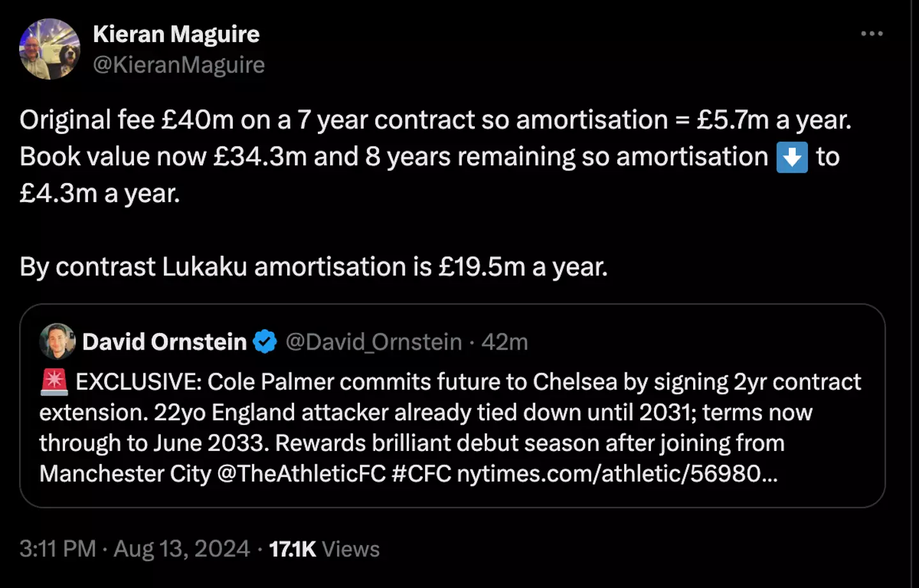Open David Ornstein's small avatar

point(57,342)
